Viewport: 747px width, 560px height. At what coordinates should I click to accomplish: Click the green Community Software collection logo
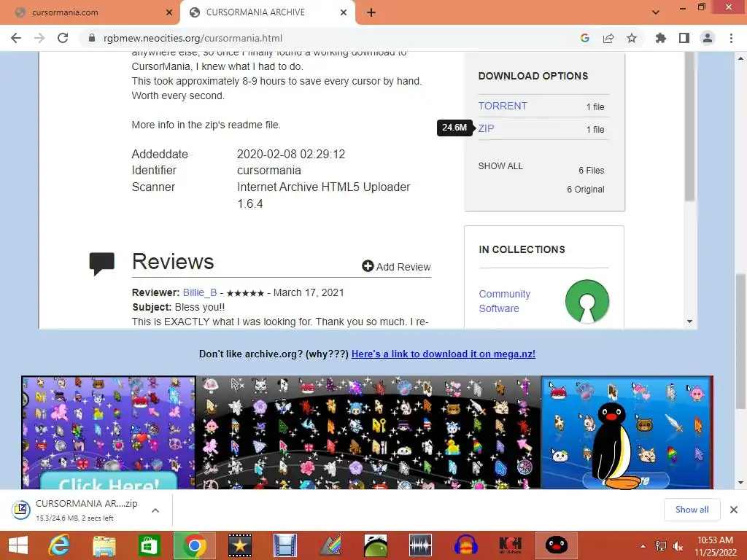coord(587,301)
